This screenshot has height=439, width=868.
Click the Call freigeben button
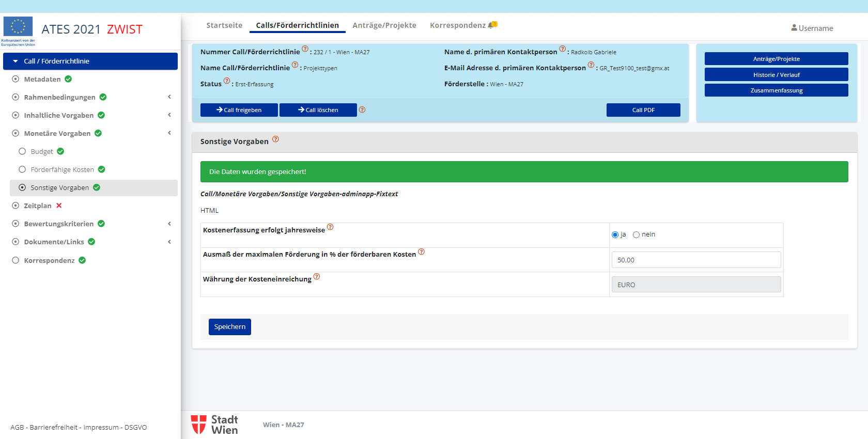tap(239, 110)
